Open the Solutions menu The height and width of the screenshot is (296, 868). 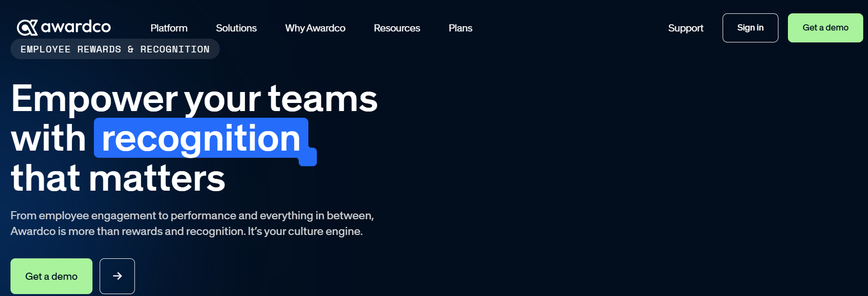pos(236,28)
